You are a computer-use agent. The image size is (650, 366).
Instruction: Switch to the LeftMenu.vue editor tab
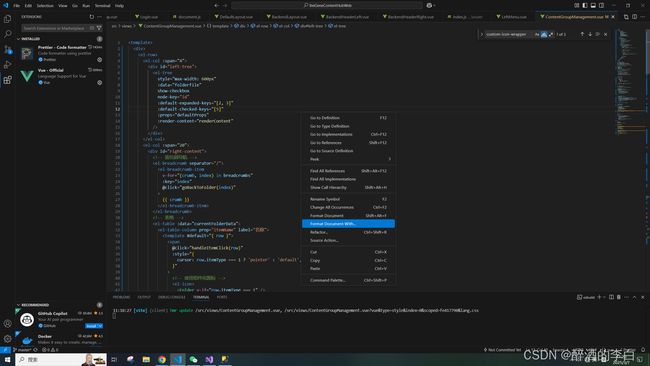[x=511, y=17]
